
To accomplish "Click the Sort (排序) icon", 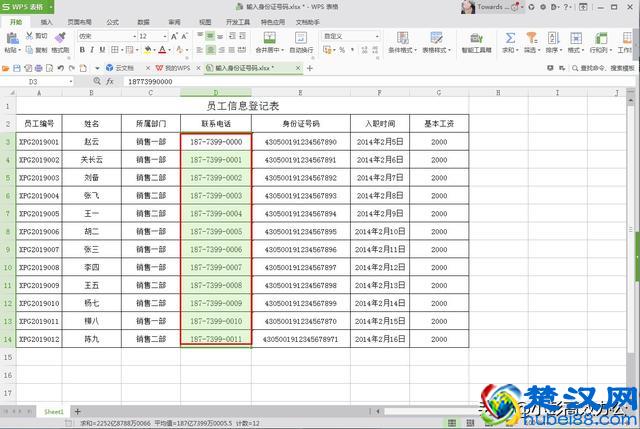I will tap(553, 38).
